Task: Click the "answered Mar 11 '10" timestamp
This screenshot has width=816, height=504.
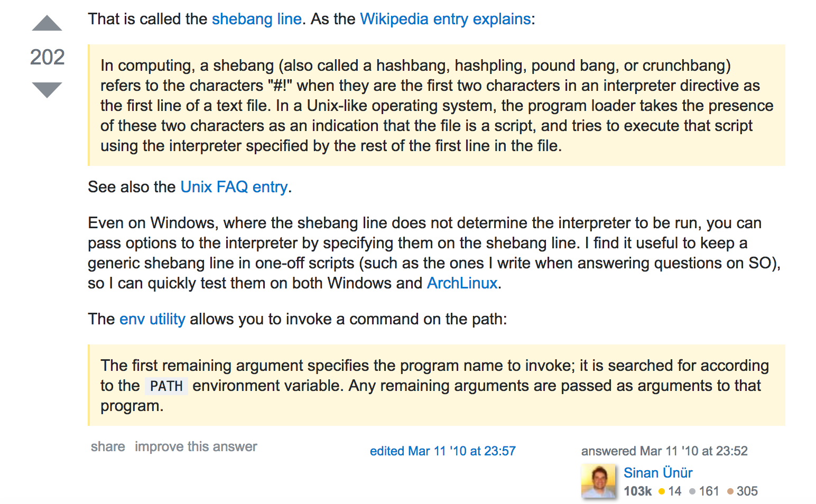Action: [x=664, y=451]
